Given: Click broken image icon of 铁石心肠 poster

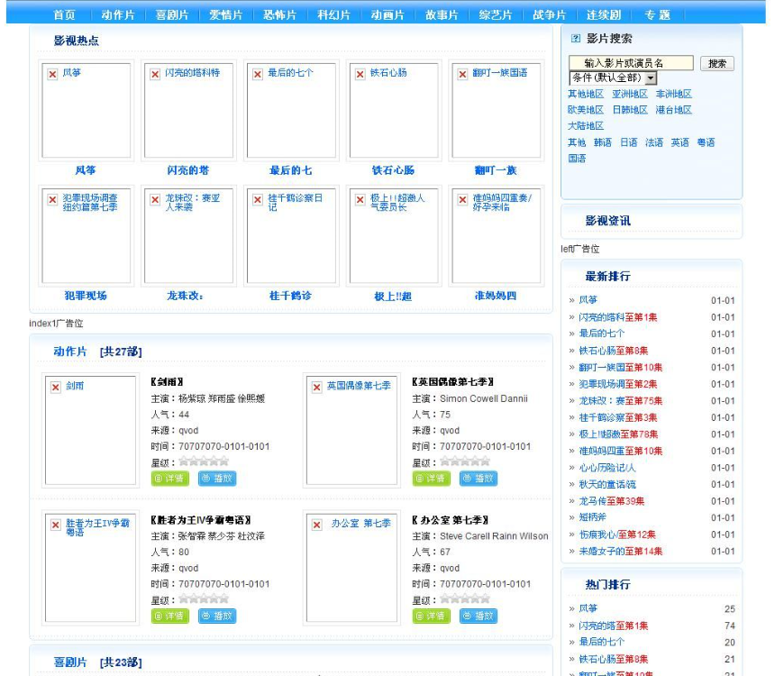Looking at the screenshot, I should [x=360, y=74].
